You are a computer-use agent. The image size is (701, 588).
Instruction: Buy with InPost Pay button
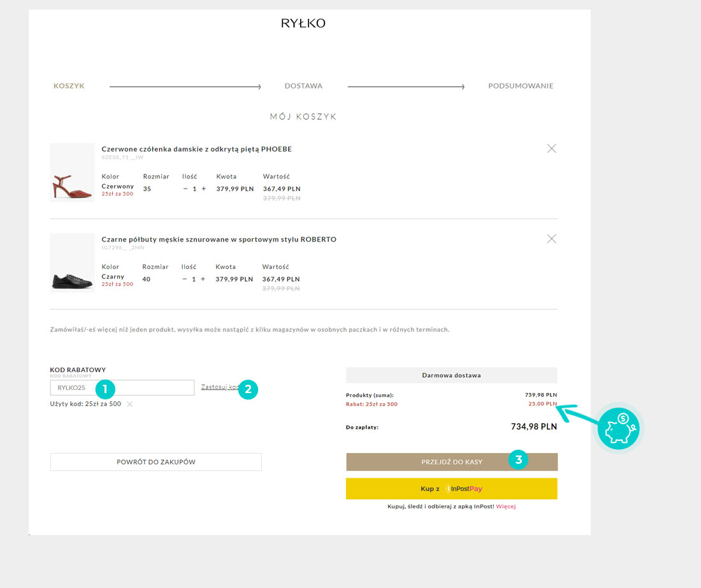tap(452, 489)
